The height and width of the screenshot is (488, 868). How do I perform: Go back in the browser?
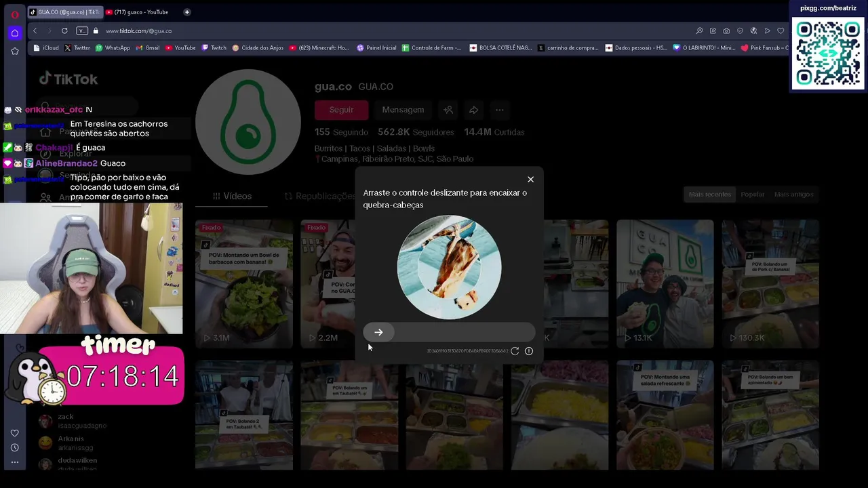click(35, 30)
